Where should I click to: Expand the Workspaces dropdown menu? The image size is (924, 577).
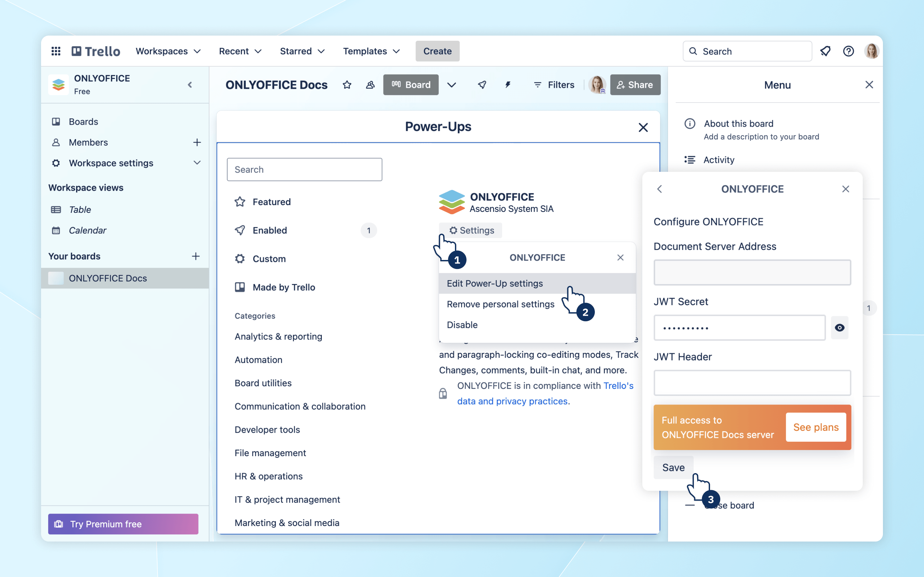point(168,51)
